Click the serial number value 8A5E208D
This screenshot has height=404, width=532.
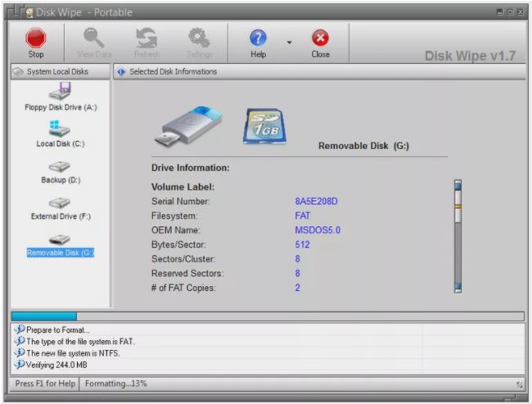tap(317, 201)
